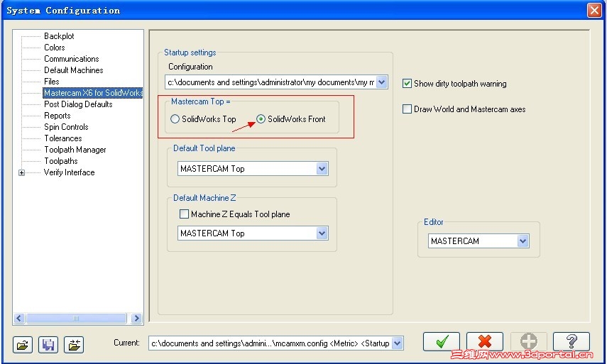The height and width of the screenshot is (364, 607).
Task: Toggle Show dirty toolpath warning checkbox
Action: click(407, 84)
